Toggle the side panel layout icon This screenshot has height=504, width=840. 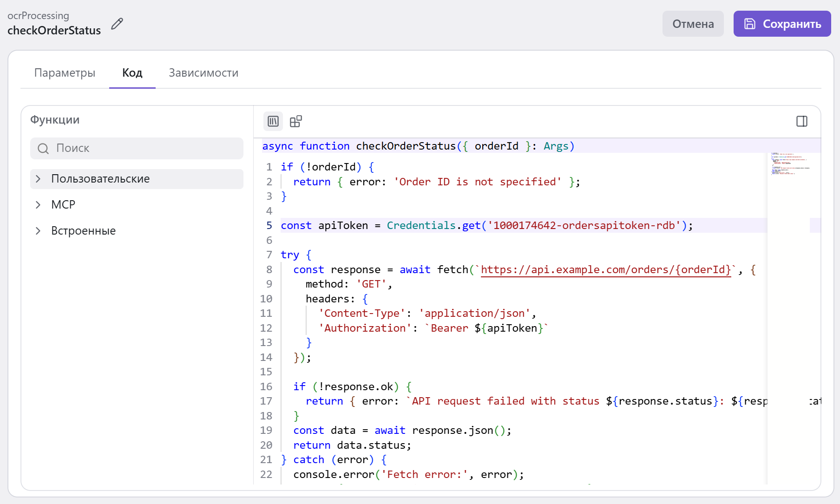(x=801, y=121)
